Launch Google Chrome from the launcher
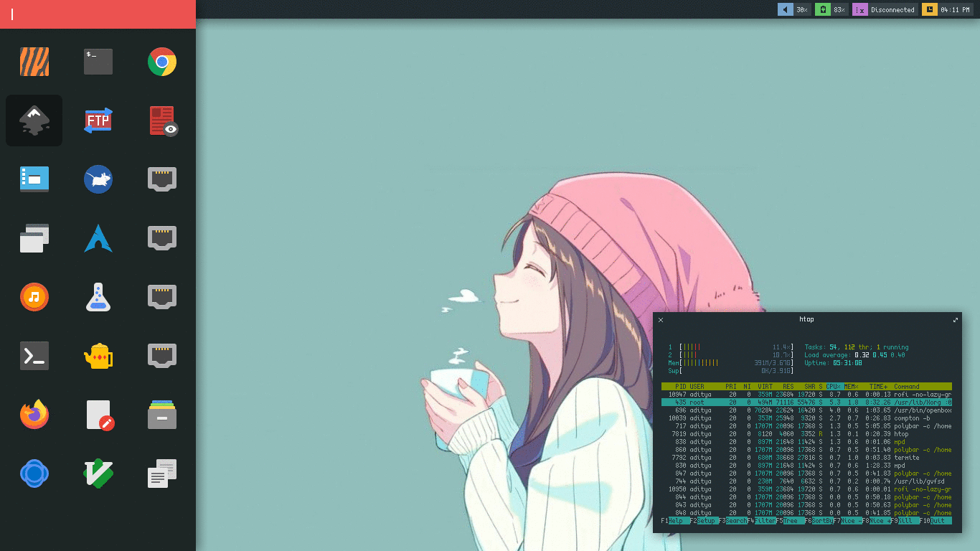The height and width of the screenshot is (551, 980). click(161, 62)
